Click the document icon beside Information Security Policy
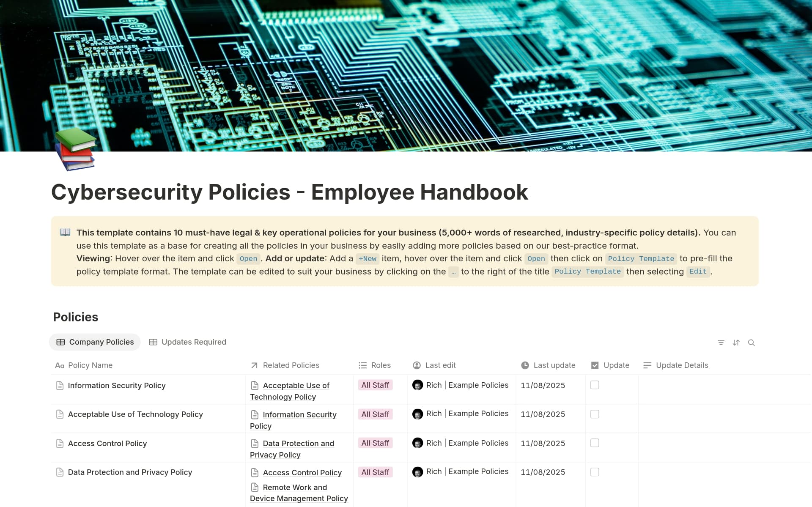This screenshot has width=812, height=507. tap(60, 385)
